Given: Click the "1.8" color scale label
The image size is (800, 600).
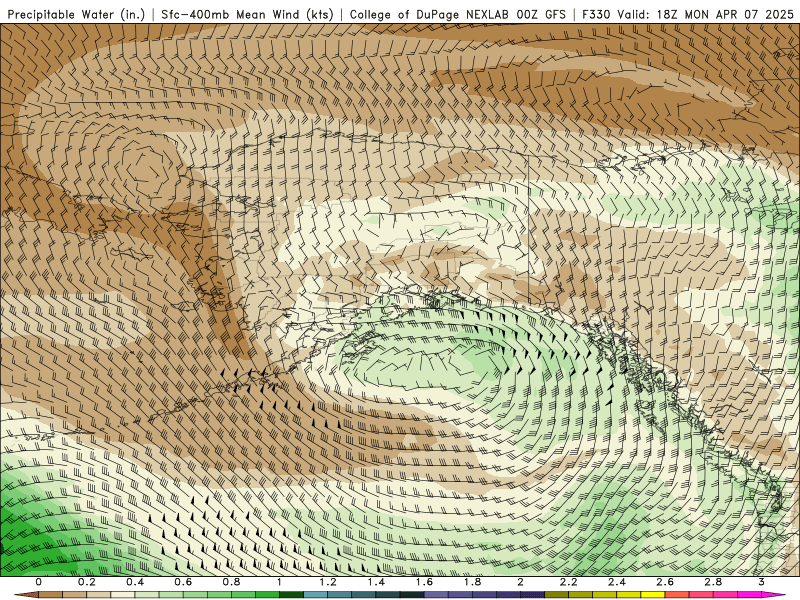Looking at the screenshot, I should tap(472, 582).
